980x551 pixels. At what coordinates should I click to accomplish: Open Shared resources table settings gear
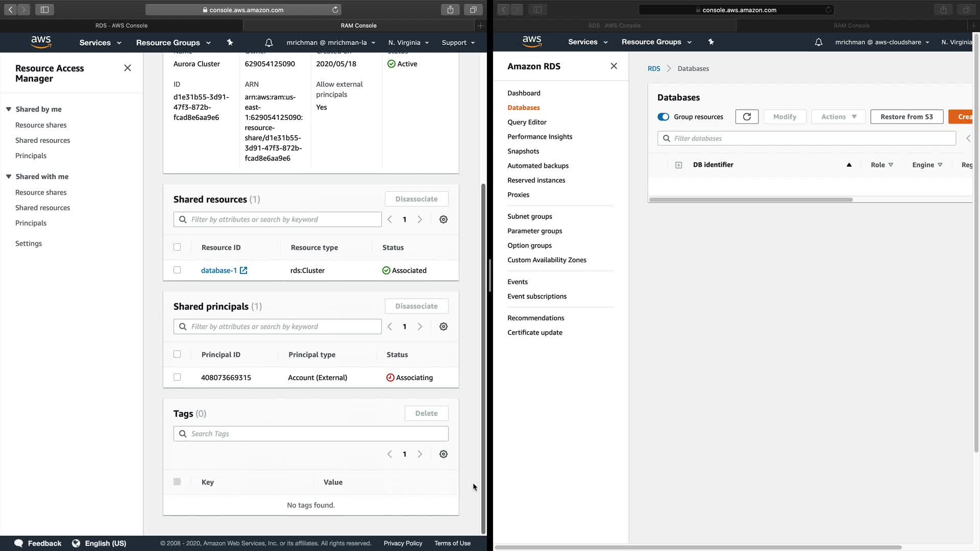444,219
